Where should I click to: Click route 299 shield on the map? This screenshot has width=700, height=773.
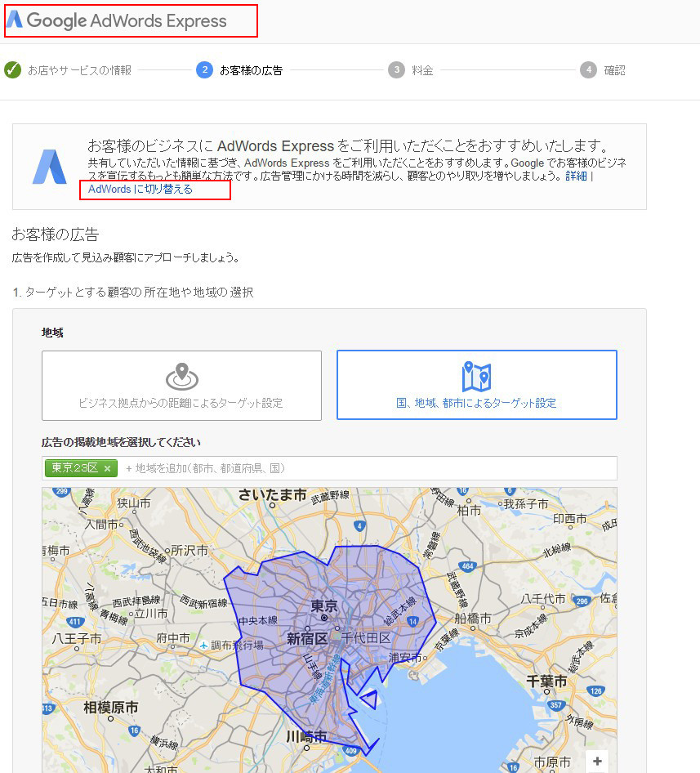[x=61, y=492]
